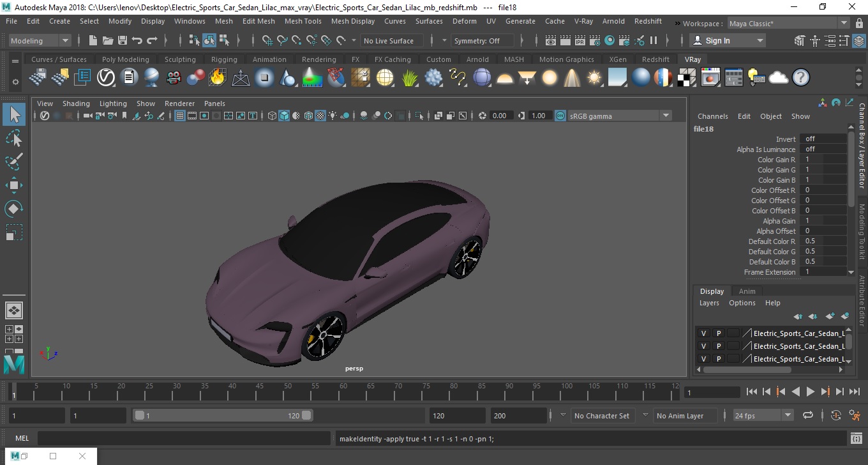Open animation preferences running man icon

tap(855, 415)
